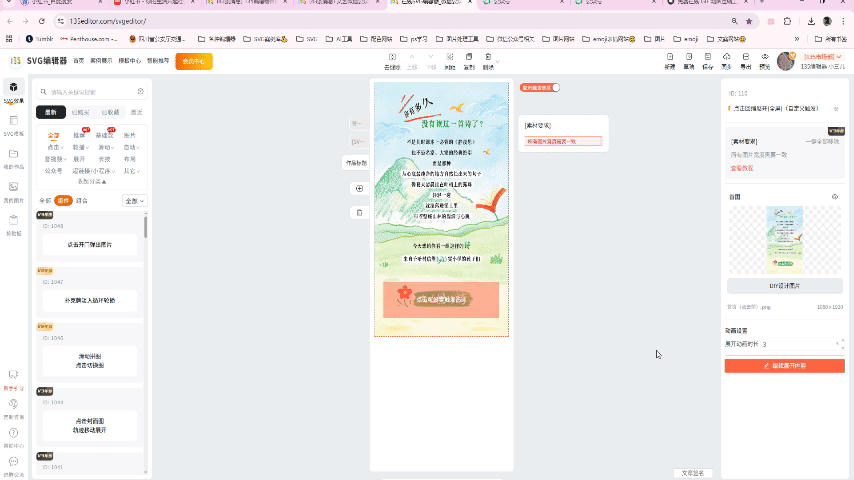
Task: Click the 首图 thumbnail preview
Action: pyautogui.click(x=784, y=240)
